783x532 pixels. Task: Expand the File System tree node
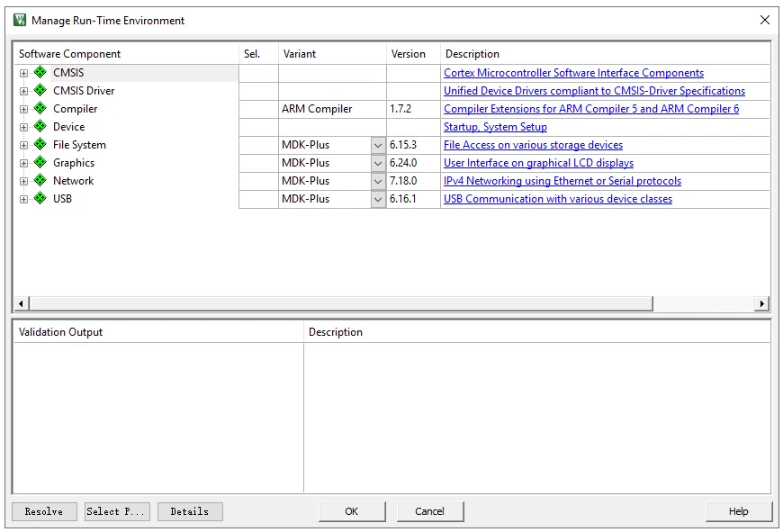click(23, 145)
